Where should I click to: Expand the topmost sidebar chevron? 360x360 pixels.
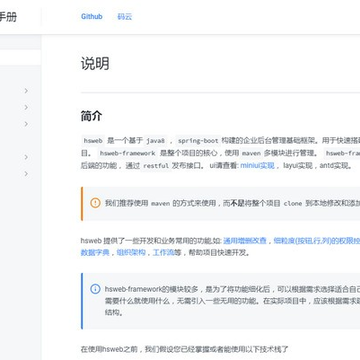pos(26,91)
